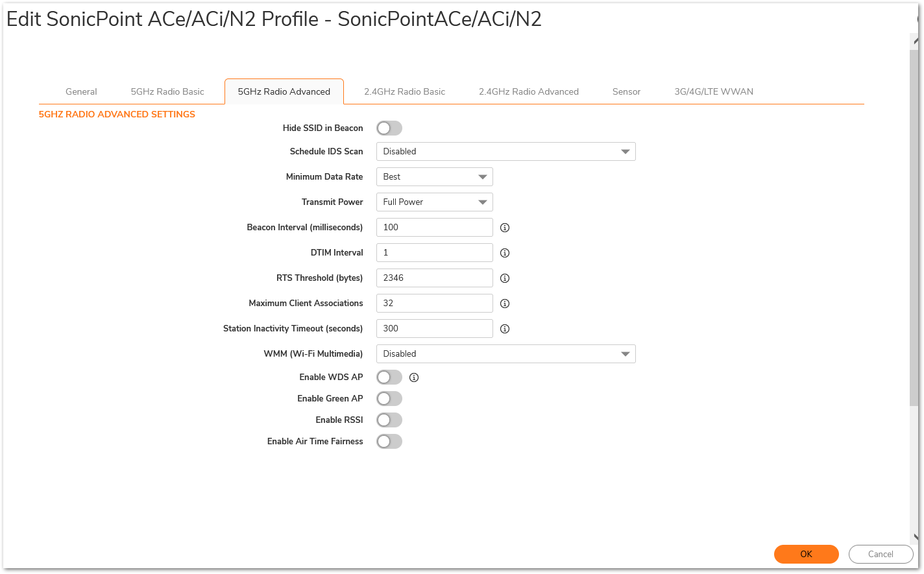
Task: Switch to the 2.4GHz Radio Basic tab
Action: click(404, 91)
